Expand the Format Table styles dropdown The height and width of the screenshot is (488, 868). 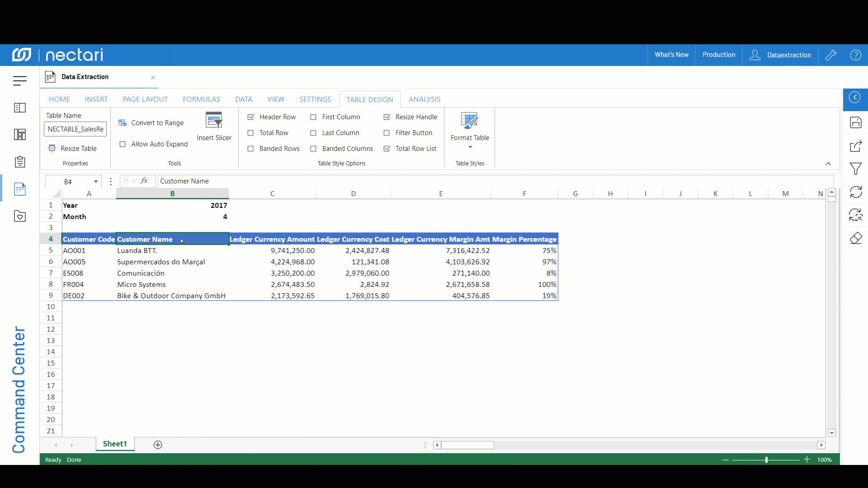[469, 147]
